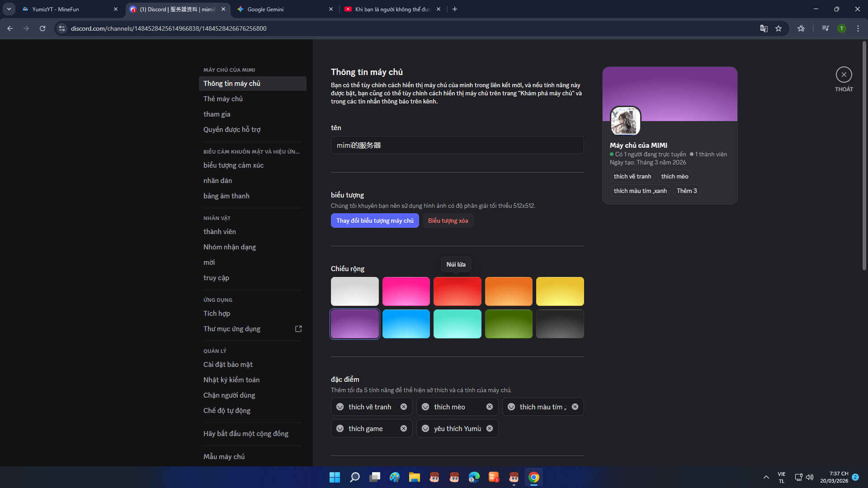Remove the "thích vẽ tranh" trait

403,407
